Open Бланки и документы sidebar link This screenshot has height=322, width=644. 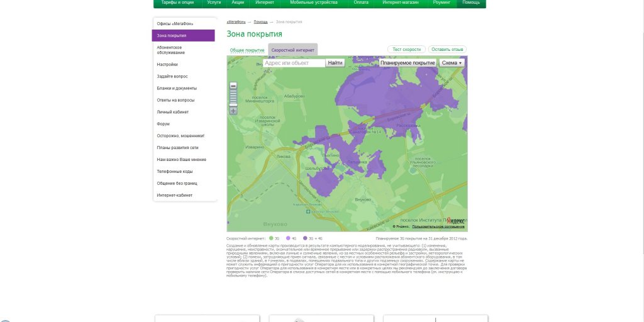[177, 88]
